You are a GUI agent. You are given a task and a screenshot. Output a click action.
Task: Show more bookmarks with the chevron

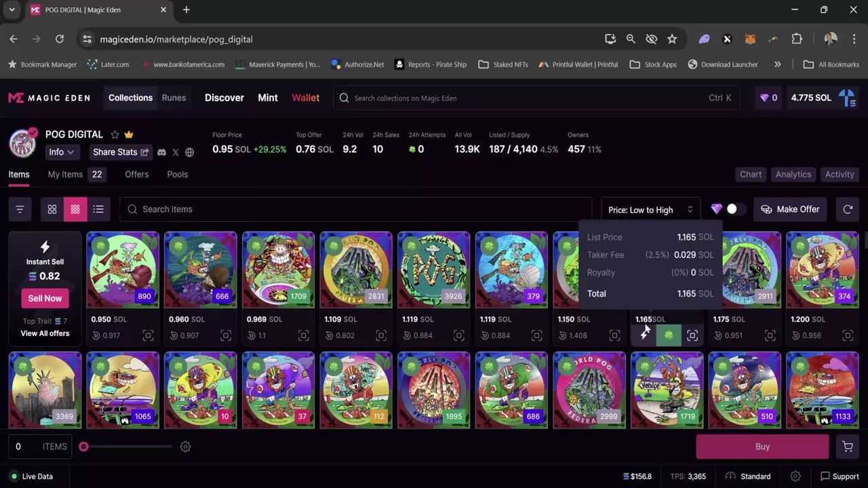(778, 64)
